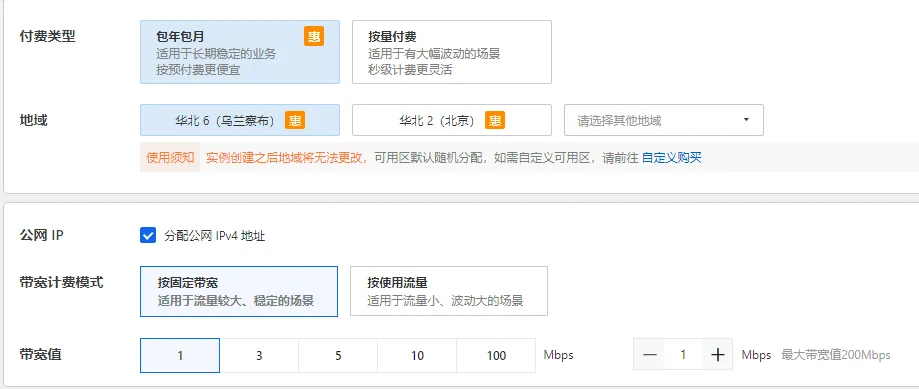Open the 自定义购买 link

tap(672, 157)
